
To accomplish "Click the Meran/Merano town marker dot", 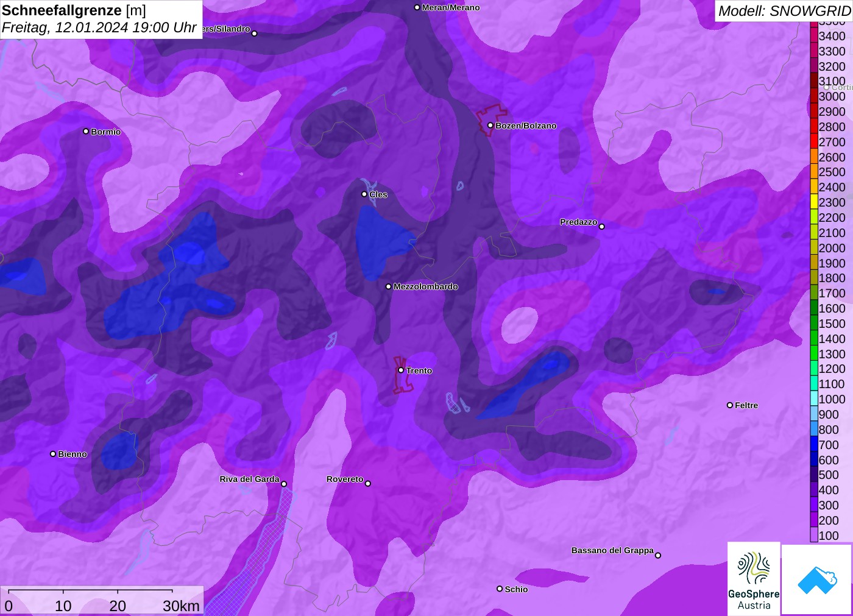I will pyautogui.click(x=417, y=7).
